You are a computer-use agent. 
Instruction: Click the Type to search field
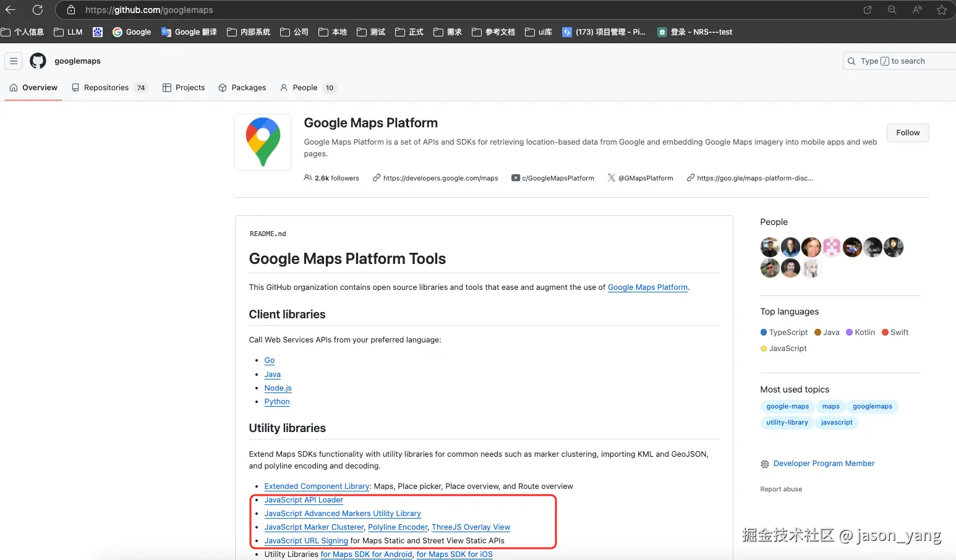[x=900, y=61]
